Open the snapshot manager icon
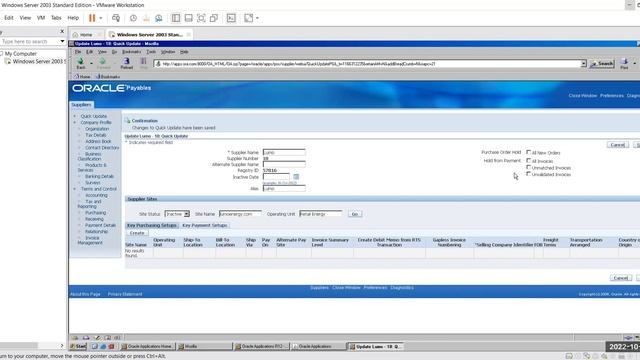This screenshot has height=360, width=640. click(159, 18)
